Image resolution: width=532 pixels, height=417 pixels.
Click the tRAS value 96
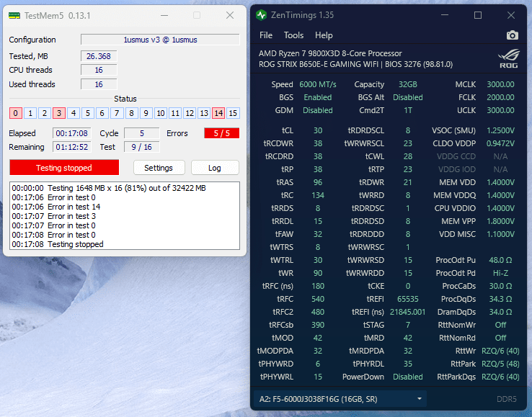tap(318, 182)
